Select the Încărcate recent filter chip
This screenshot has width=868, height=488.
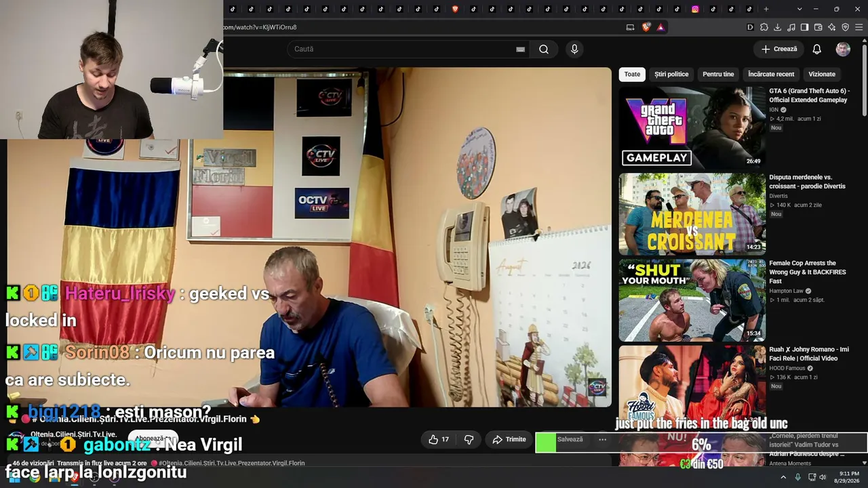click(771, 74)
